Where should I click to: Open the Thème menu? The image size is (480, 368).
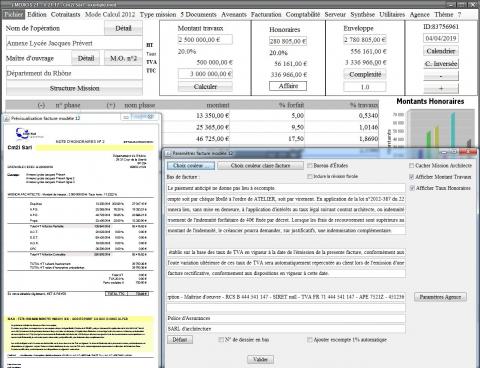(x=443, y=14)
